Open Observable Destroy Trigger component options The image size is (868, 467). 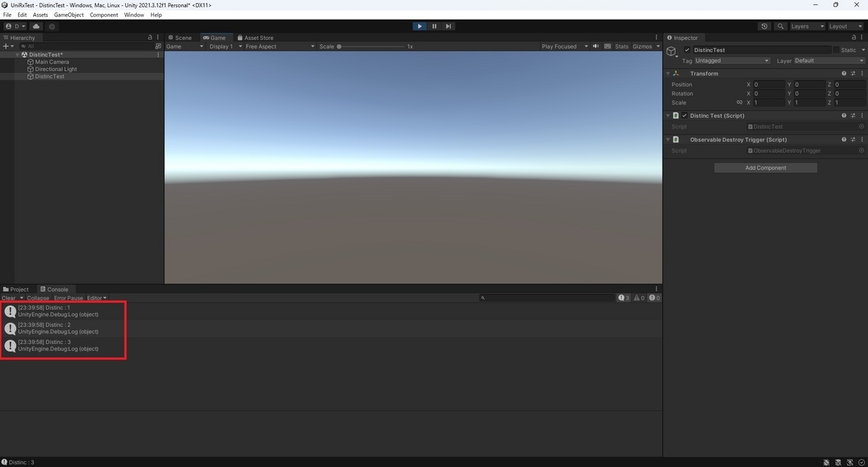click(862, 140)
